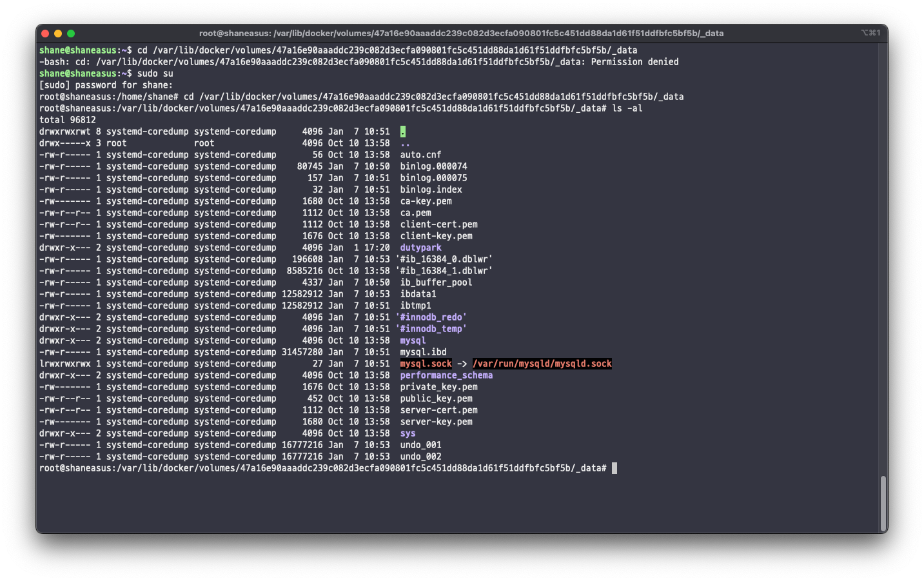Click the public_key.pem file name
The image size is (924, 581).
[437, 399]
